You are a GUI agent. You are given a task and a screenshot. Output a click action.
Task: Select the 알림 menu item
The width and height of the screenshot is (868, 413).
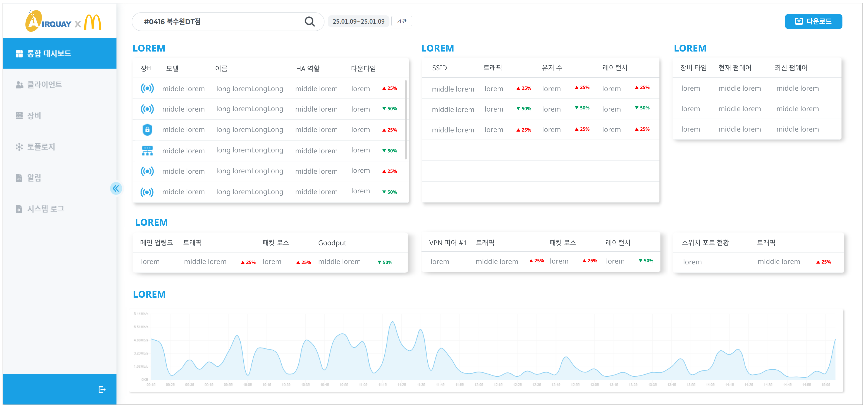34,178
